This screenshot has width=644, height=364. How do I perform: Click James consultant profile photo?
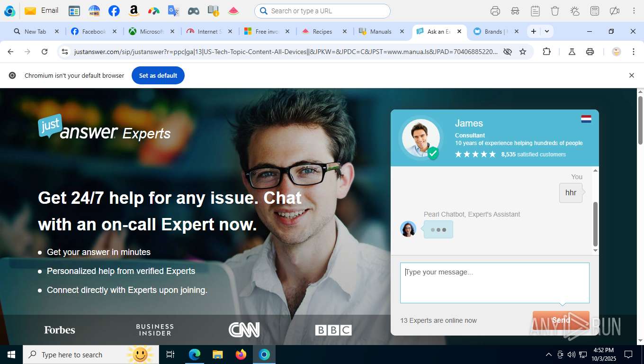point(420,137)
